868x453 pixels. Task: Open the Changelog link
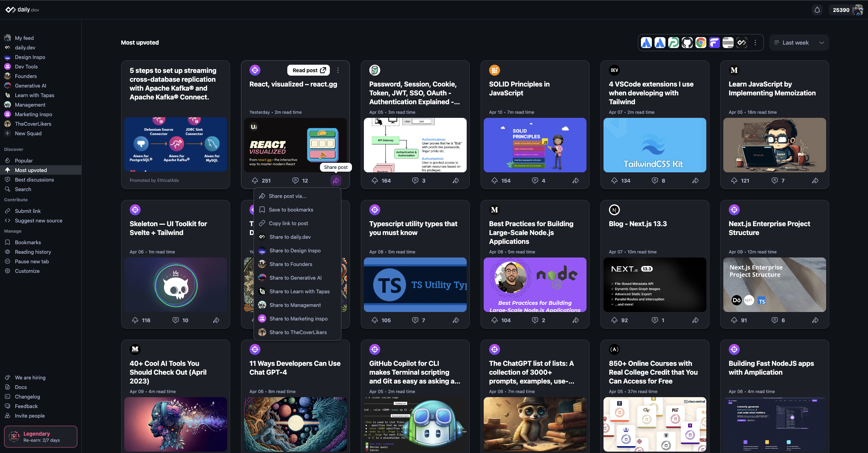[41, 397]
